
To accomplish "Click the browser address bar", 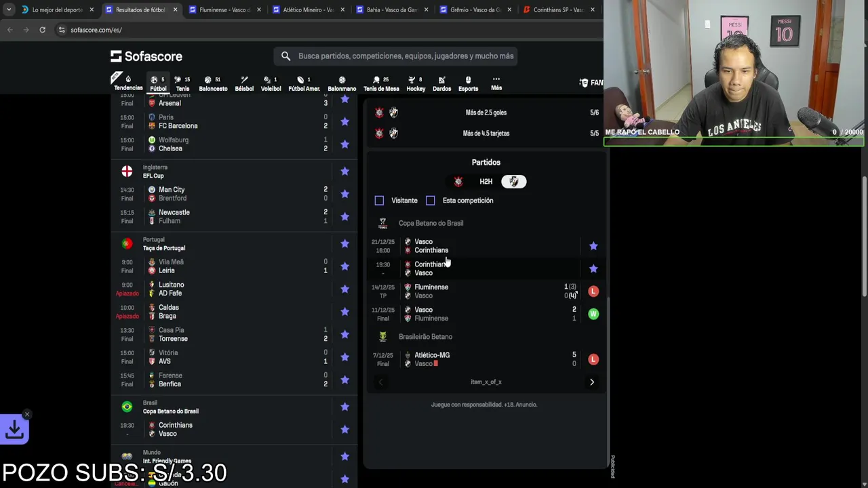I will pyautogui.click(x=325, y=30).
